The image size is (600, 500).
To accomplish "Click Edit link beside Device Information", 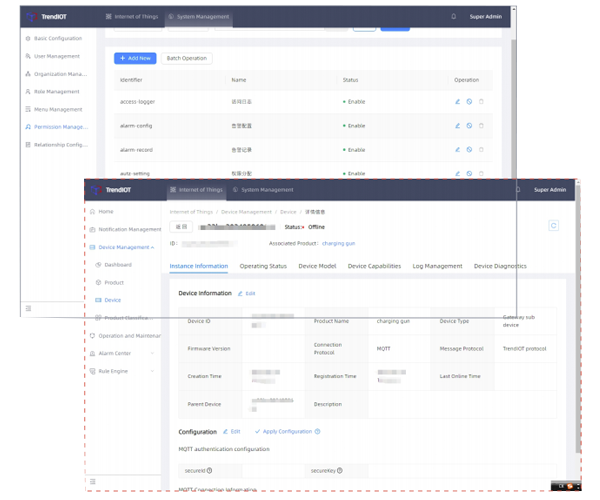I will coord(247,294).
